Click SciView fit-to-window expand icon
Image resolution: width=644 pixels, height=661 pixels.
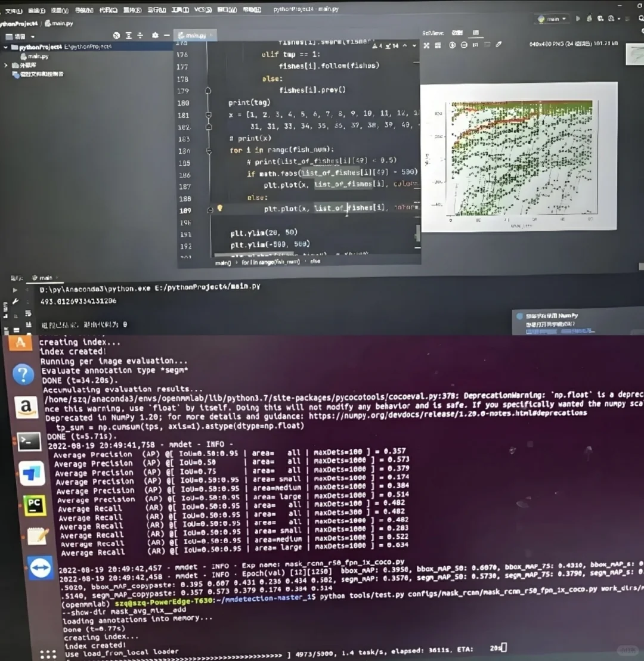pyautogui.click(x=426, y=45)
